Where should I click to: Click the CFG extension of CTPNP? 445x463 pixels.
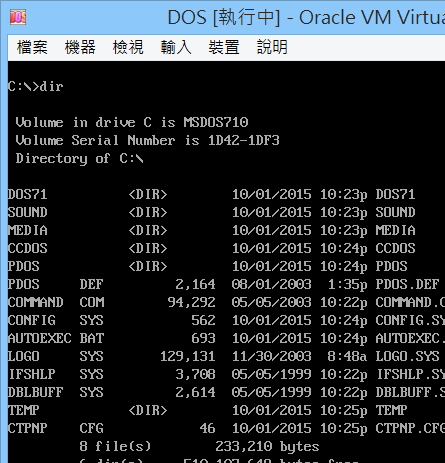click(92, 428)
